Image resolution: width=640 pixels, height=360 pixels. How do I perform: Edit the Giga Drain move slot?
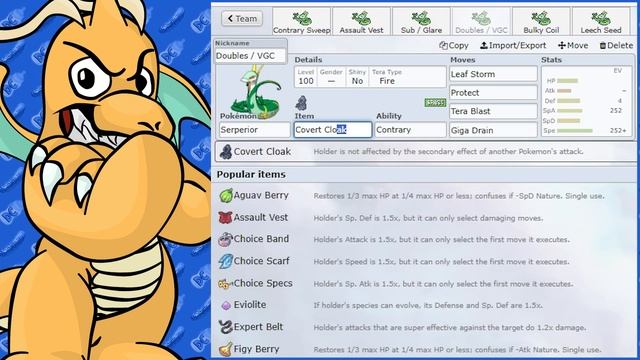(493, 130)
